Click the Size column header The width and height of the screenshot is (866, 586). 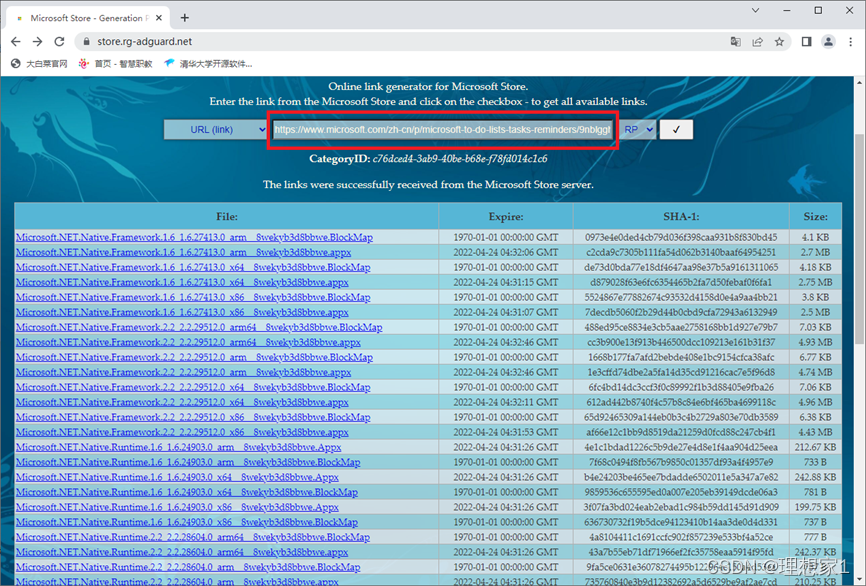point(815,217)
